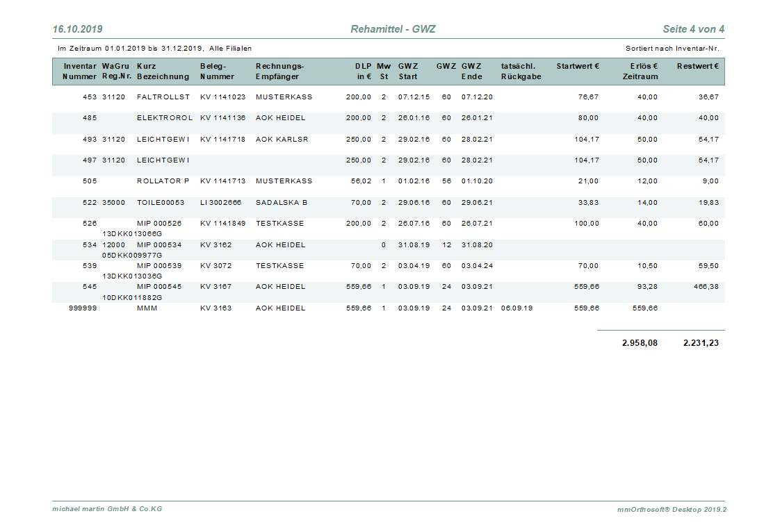
Task: Select the total sum 2.958,08
Action: point(640,343)
